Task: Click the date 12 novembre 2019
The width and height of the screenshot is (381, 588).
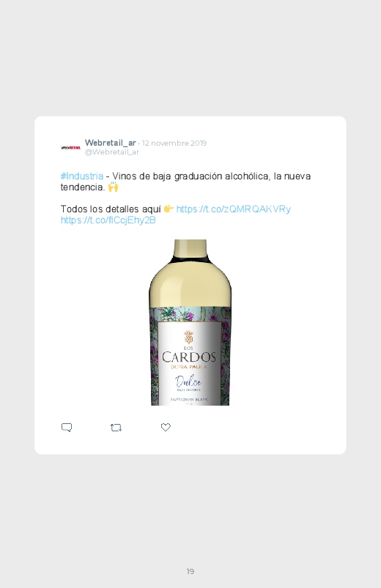Action: 174,144
